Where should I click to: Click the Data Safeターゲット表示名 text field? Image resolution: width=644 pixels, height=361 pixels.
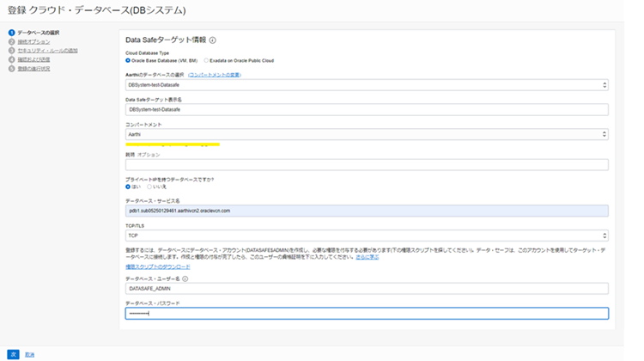[367, 110]
